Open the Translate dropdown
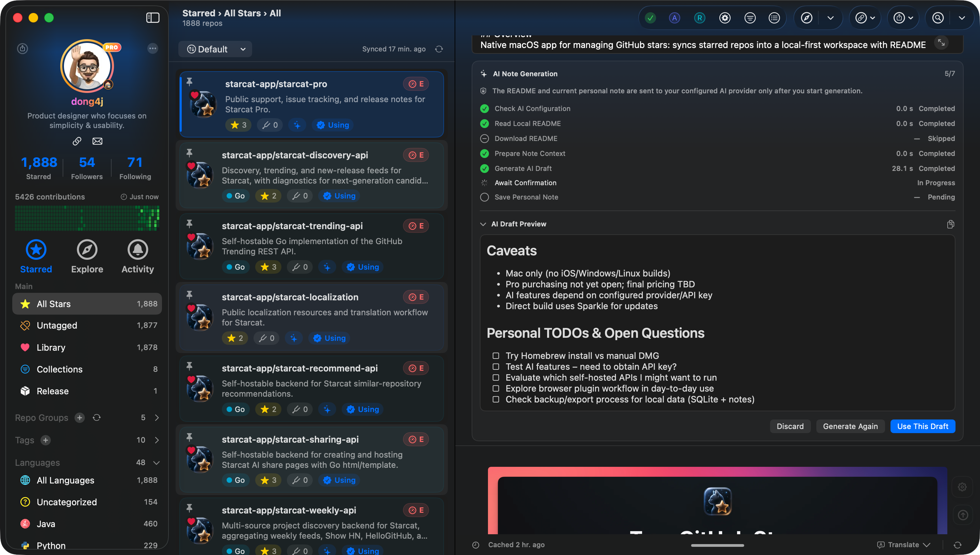This screenshot has height=555, width=980. click(x=904, y=545)
